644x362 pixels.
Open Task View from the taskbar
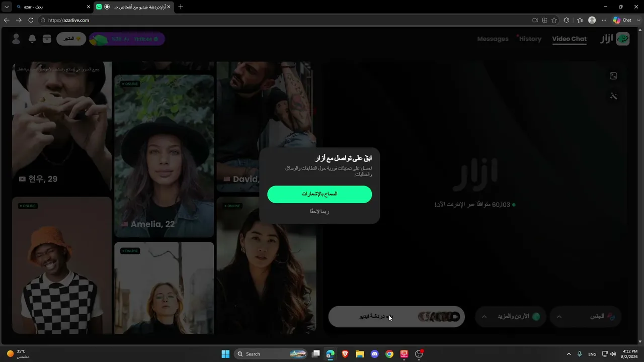click(316, 354)
